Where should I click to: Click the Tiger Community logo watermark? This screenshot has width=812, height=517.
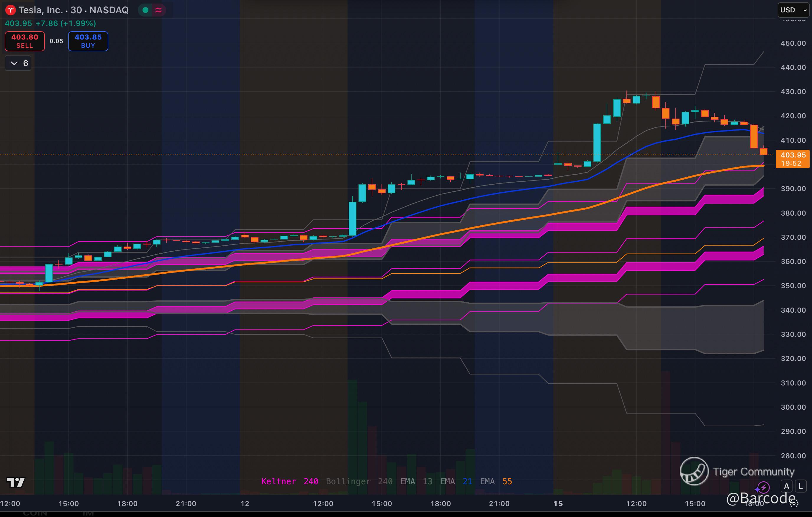(694, 471)
